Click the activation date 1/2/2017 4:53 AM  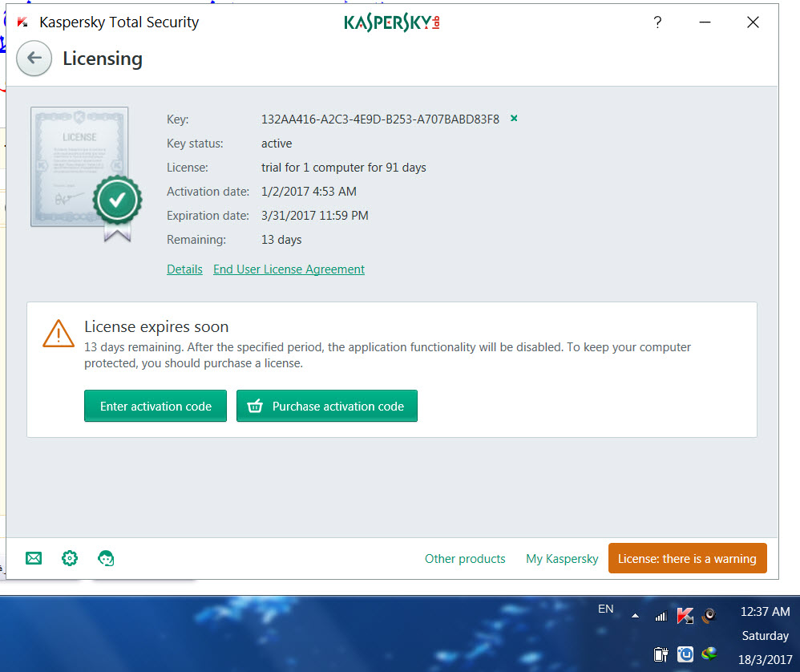pos(309,192)
